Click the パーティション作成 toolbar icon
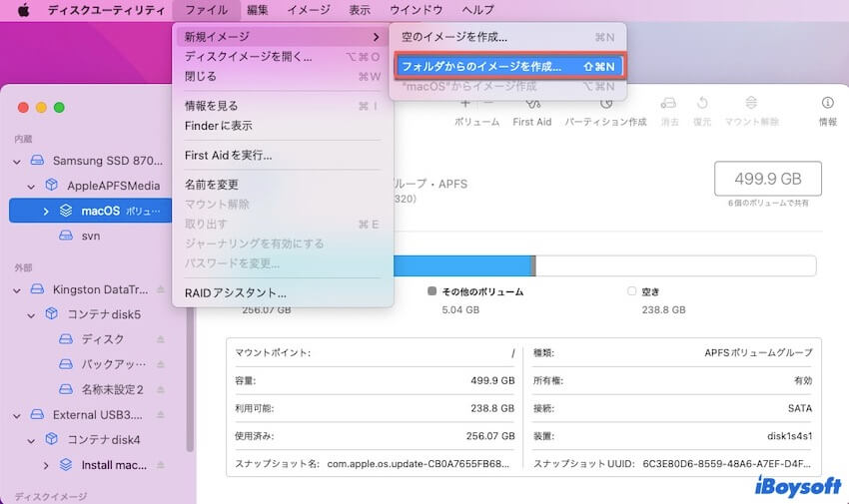The height and width of the screenshot is (504, 849). tap(606, 103)
